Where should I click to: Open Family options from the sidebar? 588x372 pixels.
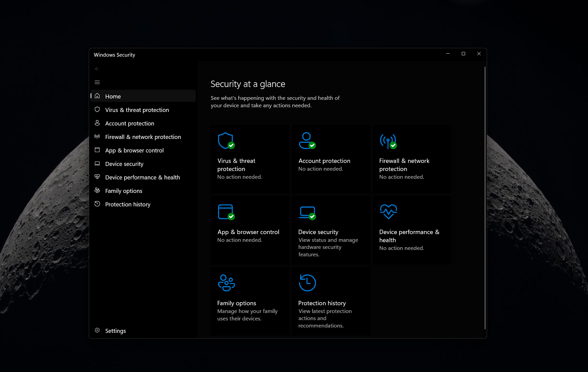[x=124, y=191]
